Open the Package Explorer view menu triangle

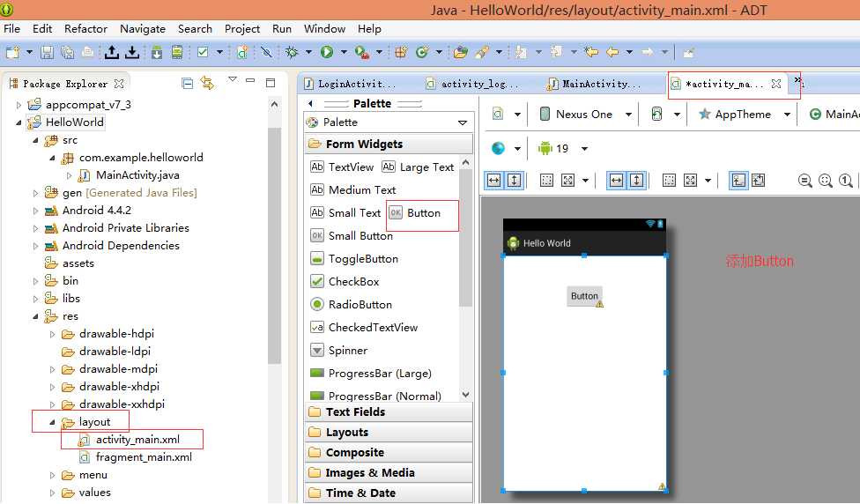tap(233, 80)
